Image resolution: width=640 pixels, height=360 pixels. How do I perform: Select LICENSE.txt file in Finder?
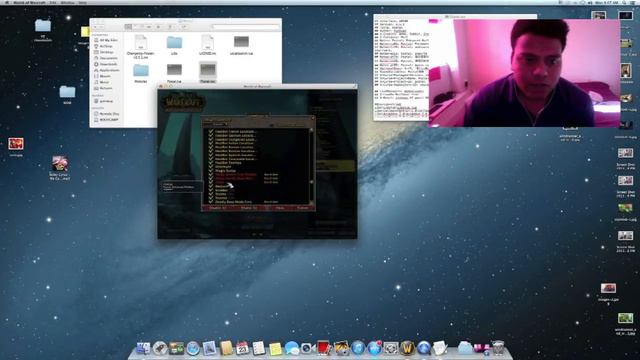(207, 44)
